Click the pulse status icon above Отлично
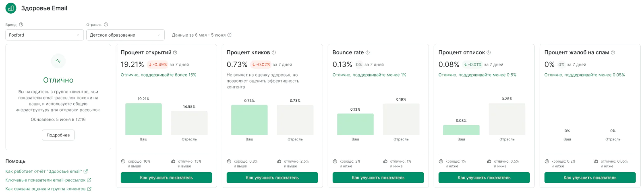This screenshot has width=644, height=196. tap(58, 61)
